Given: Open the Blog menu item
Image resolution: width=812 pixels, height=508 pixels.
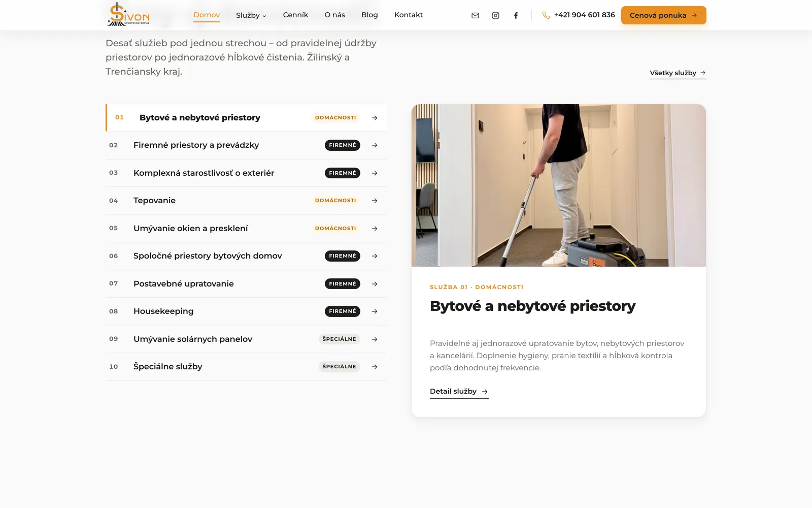Looking at the screenshot, I should coord(369,15).
